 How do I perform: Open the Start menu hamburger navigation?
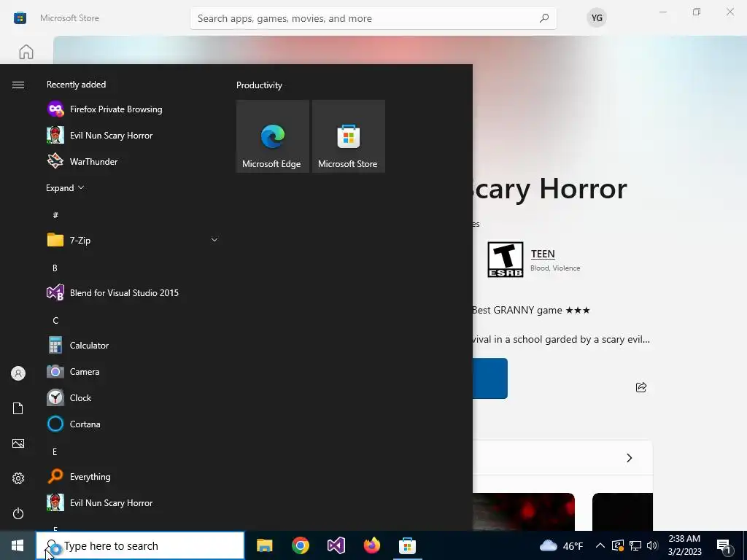[x=18, y=85]
